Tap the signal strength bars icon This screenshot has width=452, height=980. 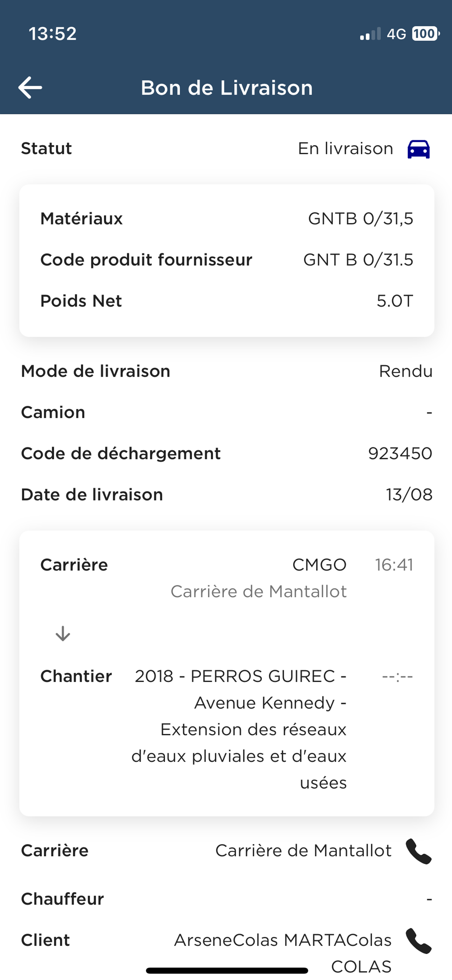[x=370, y=34]
